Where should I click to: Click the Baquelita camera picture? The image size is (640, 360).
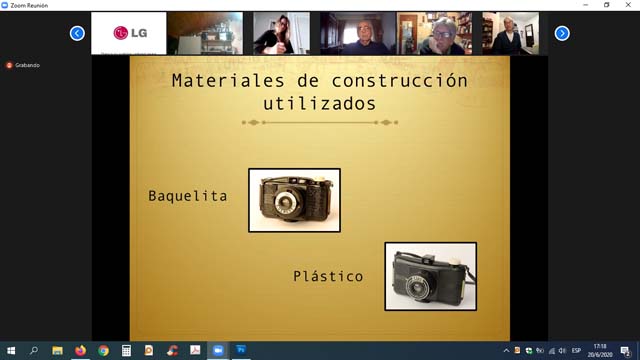click(x=294, y=200)
